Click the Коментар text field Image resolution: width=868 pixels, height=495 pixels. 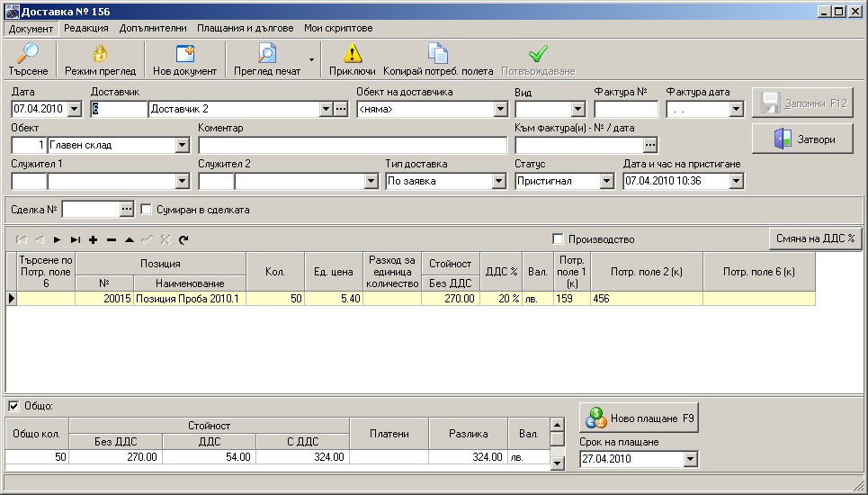click(x=353, y=145)
